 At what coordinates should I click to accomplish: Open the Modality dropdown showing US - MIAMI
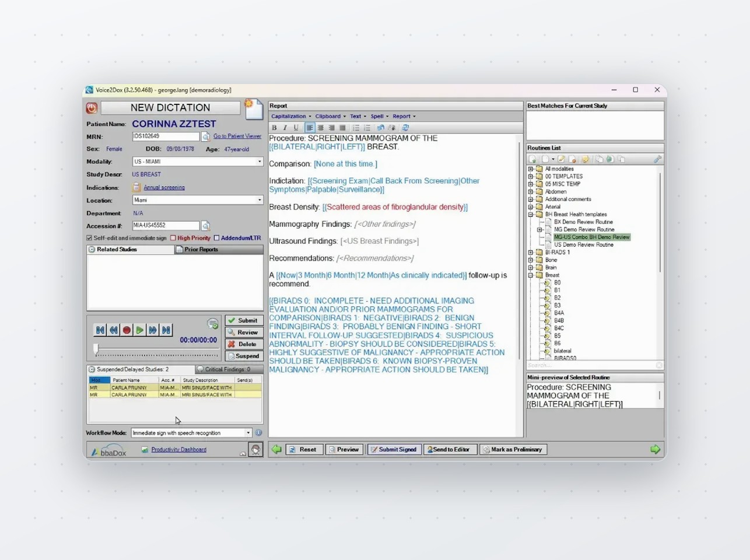(197, 162)
